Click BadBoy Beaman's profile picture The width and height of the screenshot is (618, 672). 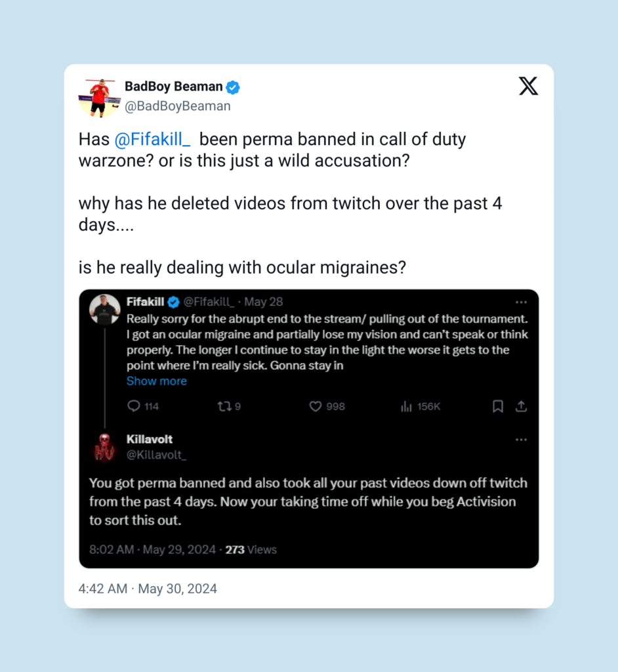100,98
